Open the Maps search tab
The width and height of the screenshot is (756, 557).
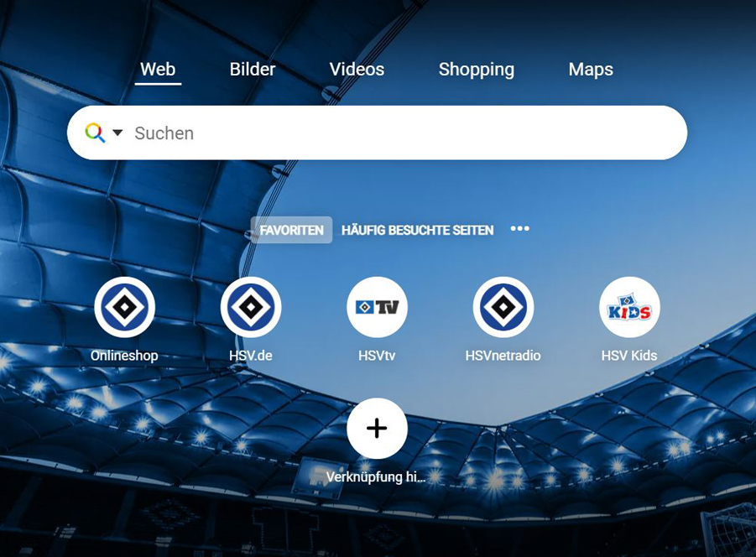tap(591, 70)
